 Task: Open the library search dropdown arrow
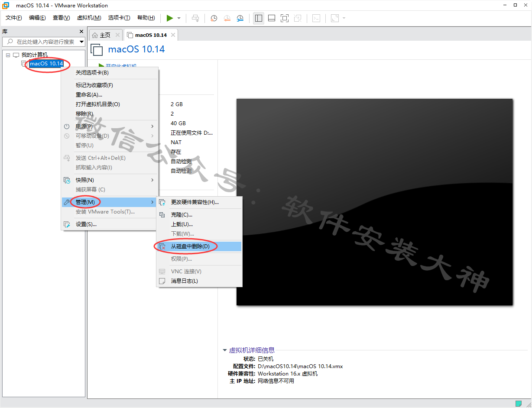(82, 42)
